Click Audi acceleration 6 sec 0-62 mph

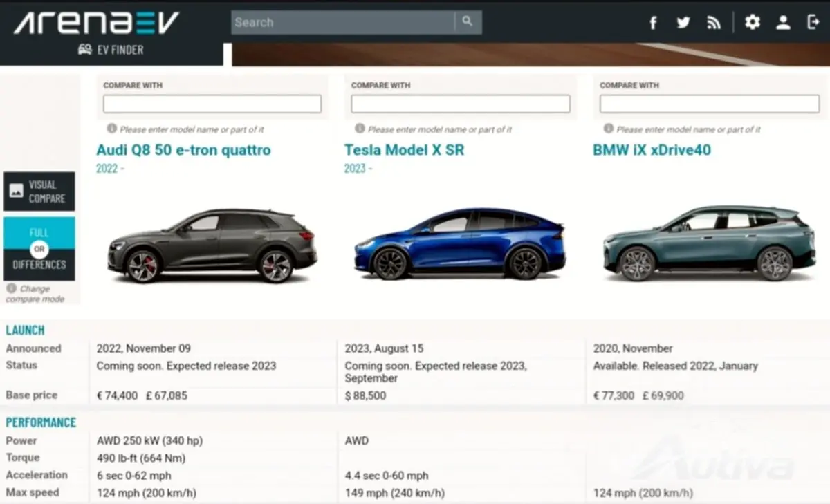(133, 476)
